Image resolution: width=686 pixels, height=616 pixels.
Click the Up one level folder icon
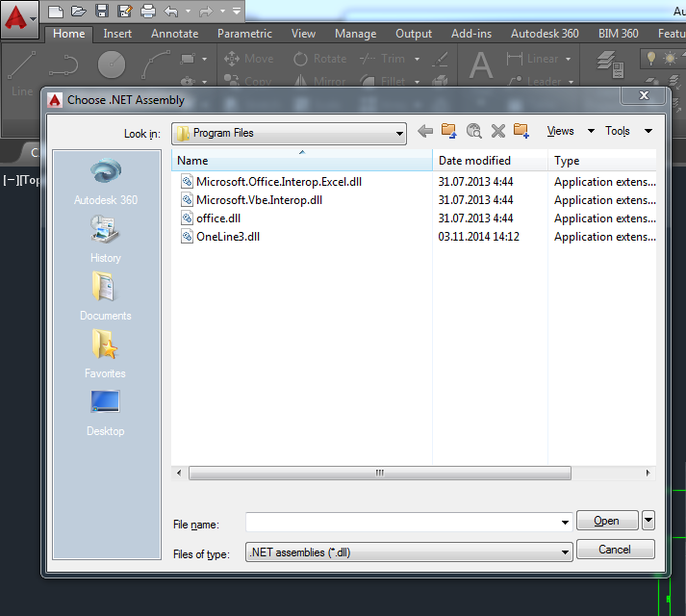449,131
